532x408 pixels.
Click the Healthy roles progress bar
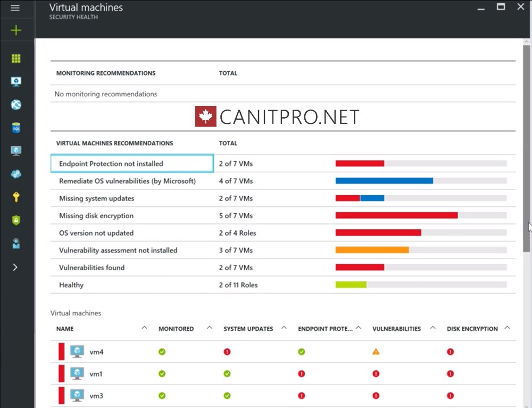point(351,284)
